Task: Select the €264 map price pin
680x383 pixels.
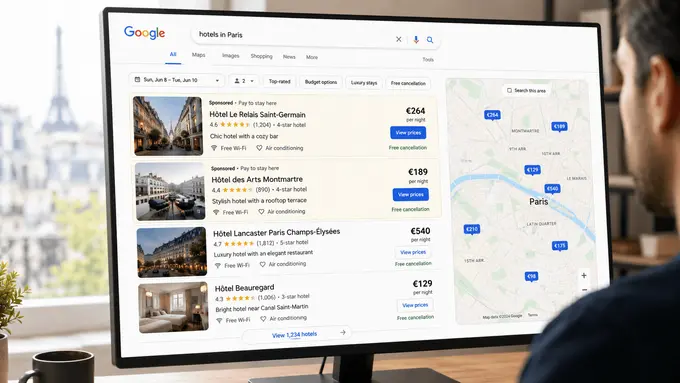Action: 492,115
